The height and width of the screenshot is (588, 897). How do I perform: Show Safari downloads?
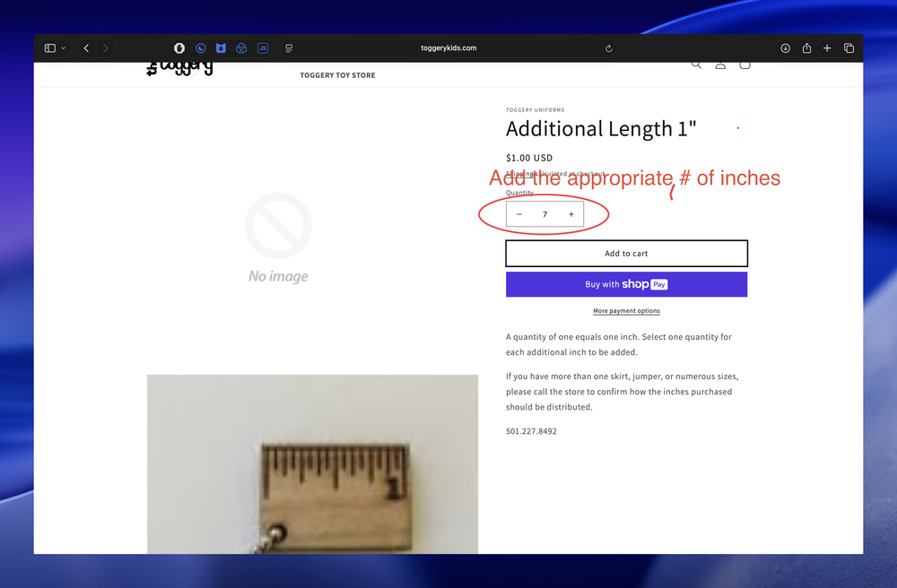[786, 48]
